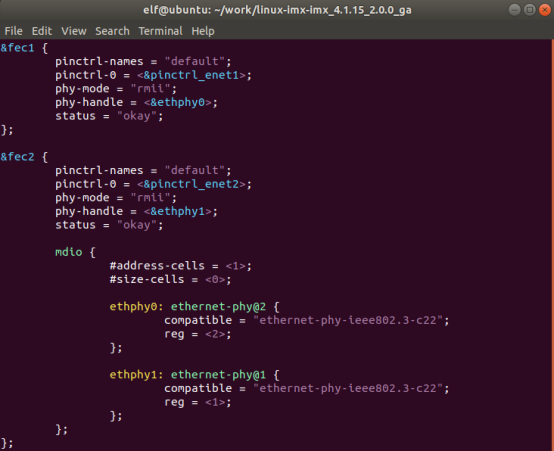Image resolution: width=554 pixels, height=451 pixels.
Task: Open the Search menu
Action: point(112,31)
